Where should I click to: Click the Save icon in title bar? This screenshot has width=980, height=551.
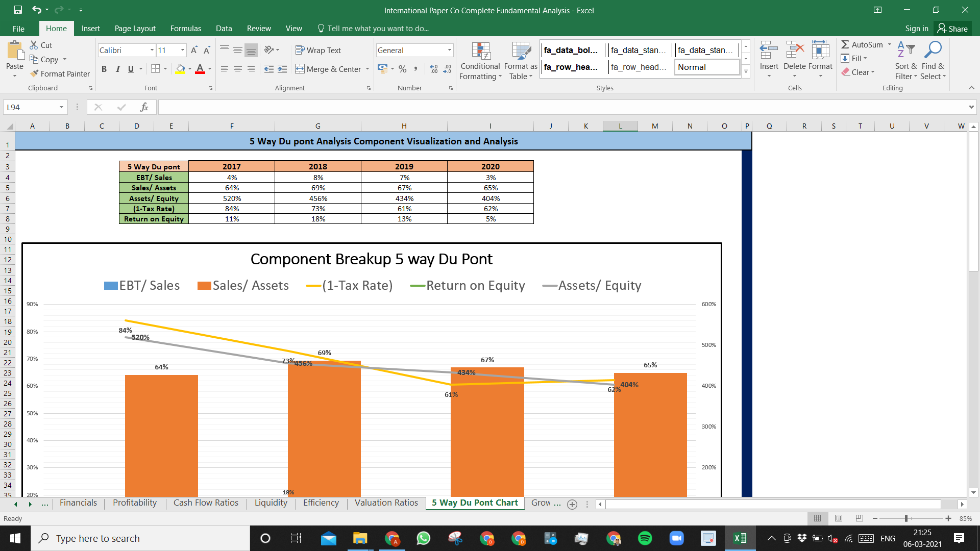pyautogui.click(x=18, y=10)
